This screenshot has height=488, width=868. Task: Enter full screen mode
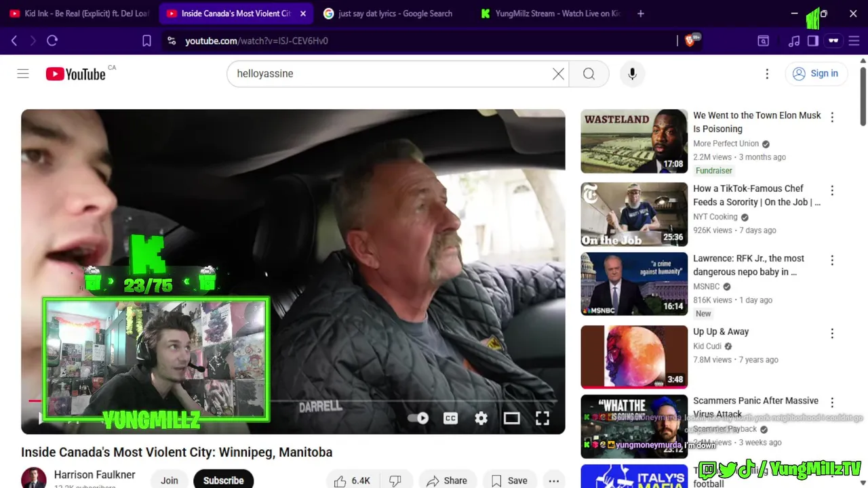542,418
